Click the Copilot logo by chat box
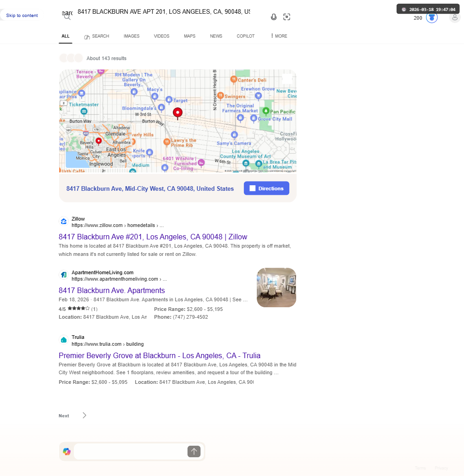Screen dimensions: 464x476 (67, 451)
